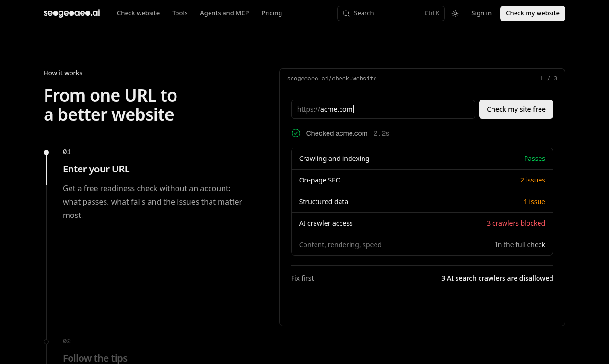Click the Passes status text
Screen dimensions: 609x364
(x=535, y=159)
